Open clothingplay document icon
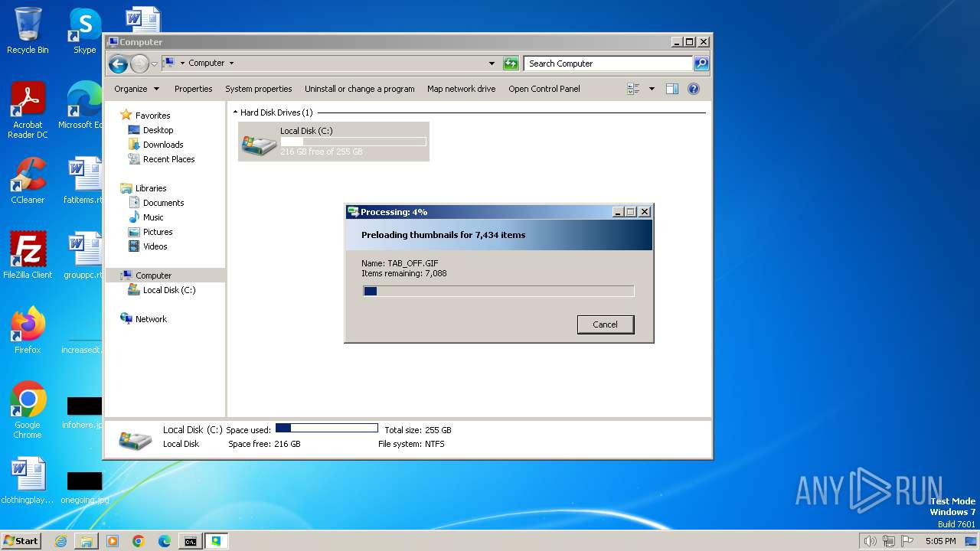 pyautogui.click(x=28, y=481)
